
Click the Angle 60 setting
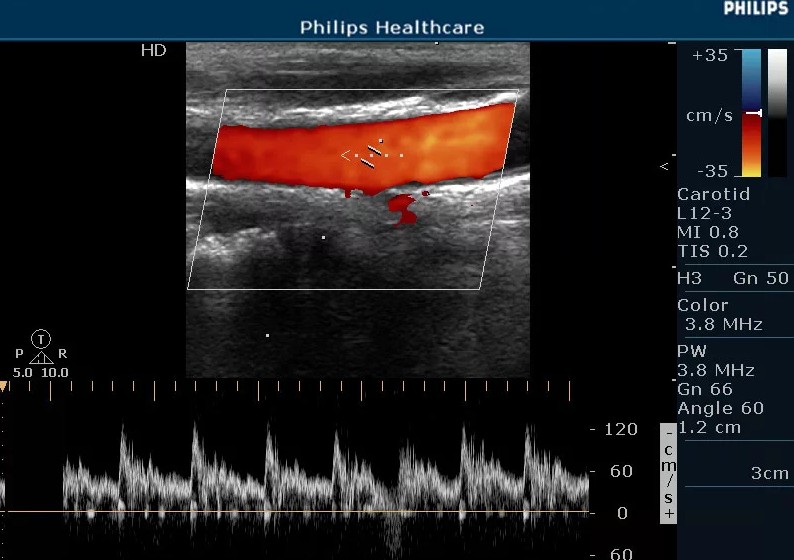point(720,408)
